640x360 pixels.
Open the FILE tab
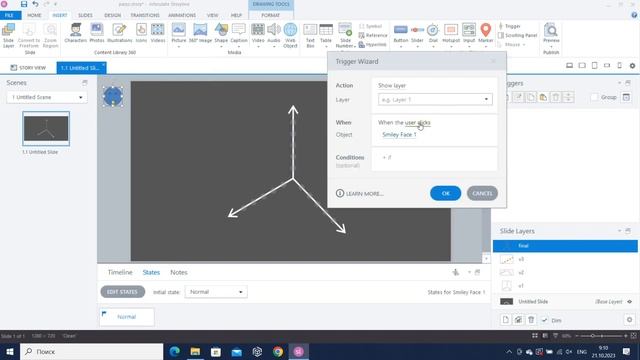[10, 15]
